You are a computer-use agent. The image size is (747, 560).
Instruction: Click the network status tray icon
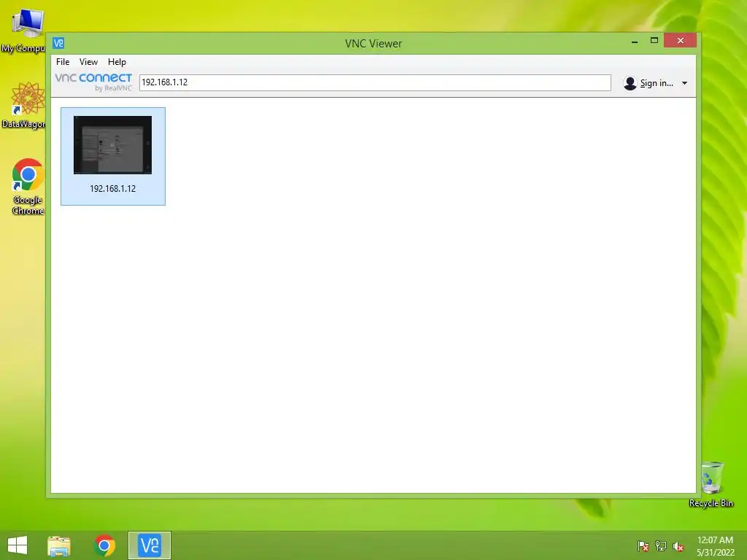(661, 546)
